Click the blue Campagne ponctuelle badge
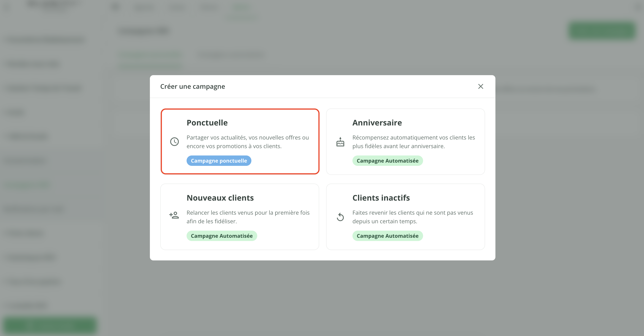Viewport: 644px width, 336px height. [219, 161]
